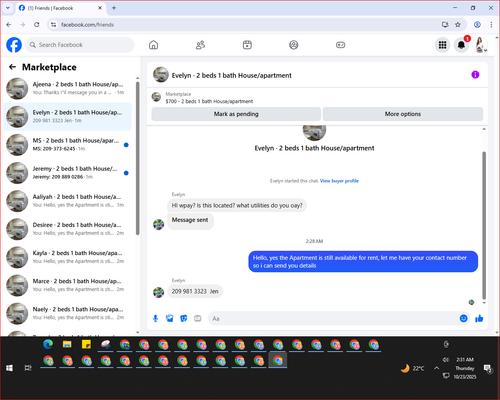Open the Windows notification center icon
This screenshot has width=500, height=400.
point(488,368)
